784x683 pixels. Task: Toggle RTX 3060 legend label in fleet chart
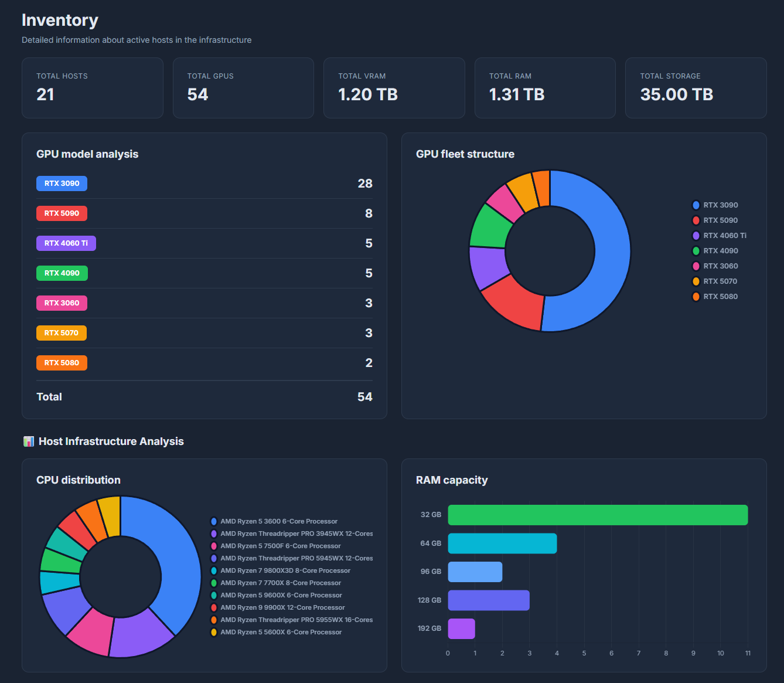tap(720, 266)
